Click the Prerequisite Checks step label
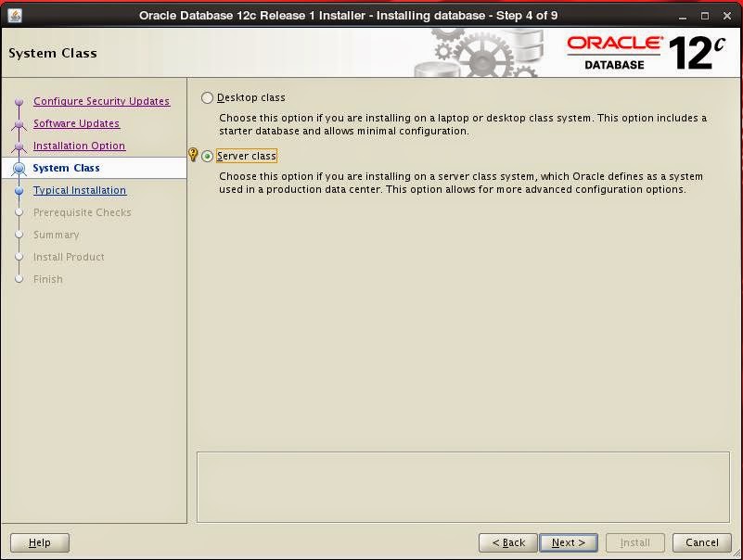This screenshot has height=560, width=743. 82,212
